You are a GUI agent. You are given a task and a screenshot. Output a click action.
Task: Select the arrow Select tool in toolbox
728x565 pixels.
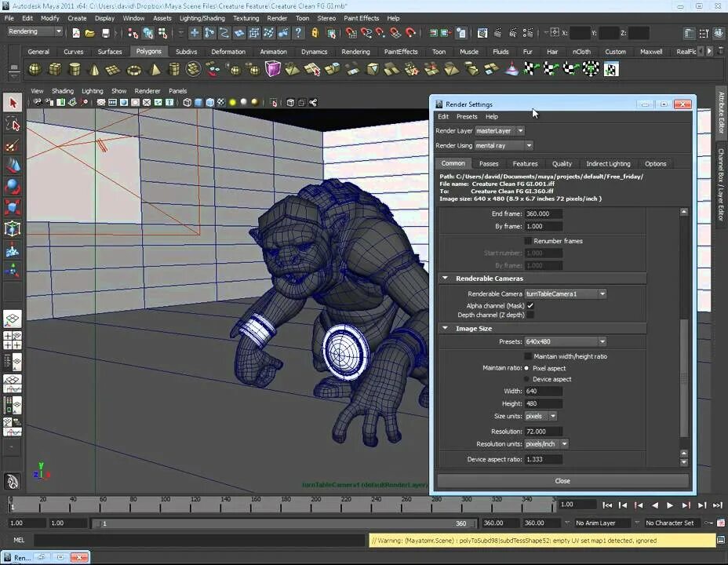coord(13,103)
